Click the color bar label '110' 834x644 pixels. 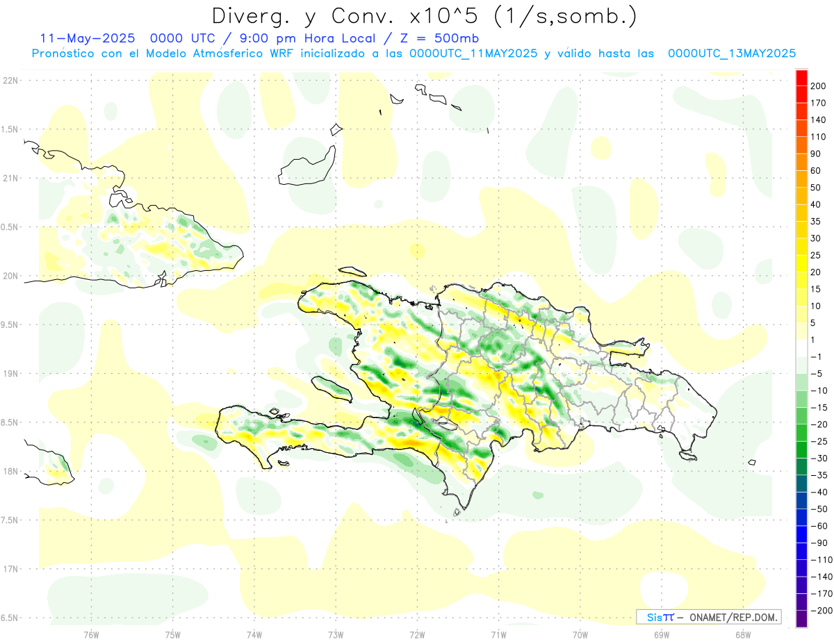pyautogui.click(x=818, y=137)
